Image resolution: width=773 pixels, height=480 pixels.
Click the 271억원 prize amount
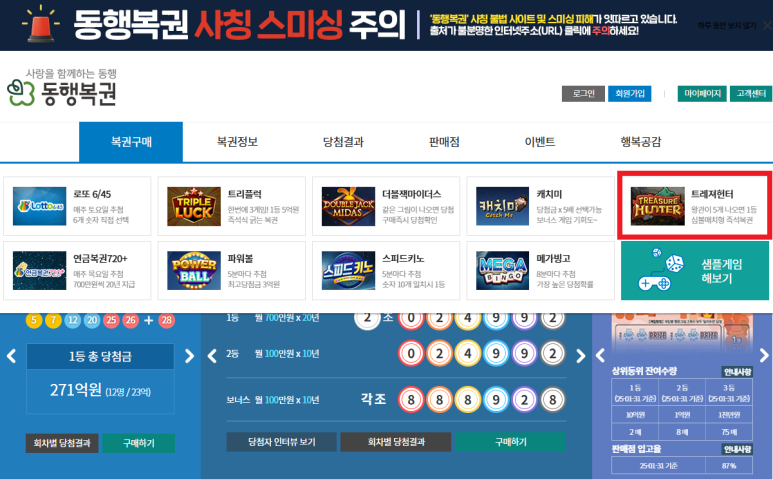75,390
